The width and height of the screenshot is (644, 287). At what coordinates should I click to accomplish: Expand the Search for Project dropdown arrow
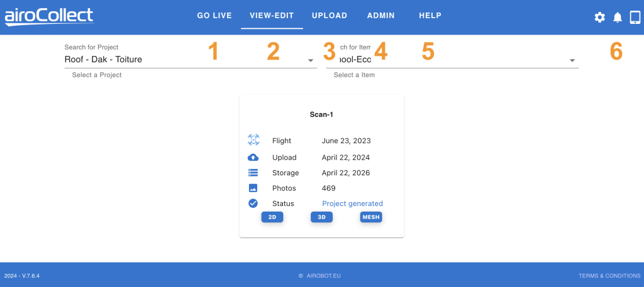311,60
